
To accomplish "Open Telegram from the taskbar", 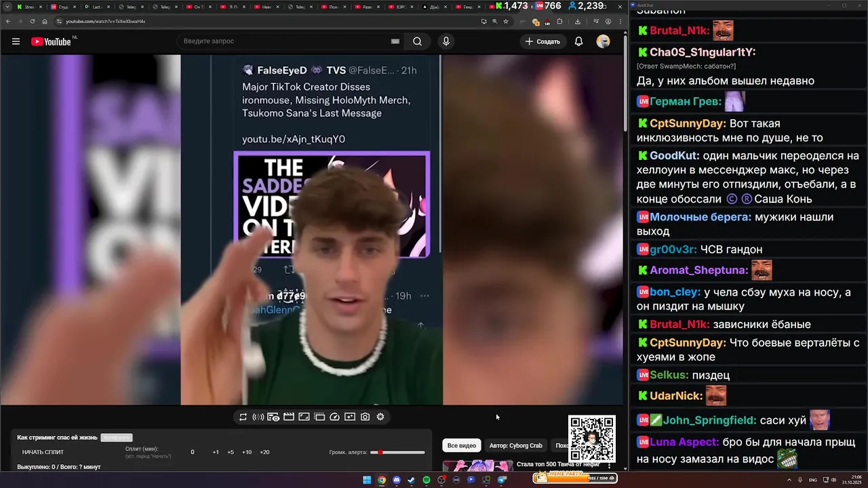I will (502, 480).
